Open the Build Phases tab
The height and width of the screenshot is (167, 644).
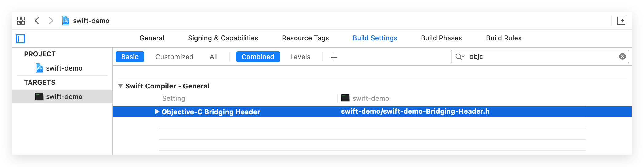442,38
